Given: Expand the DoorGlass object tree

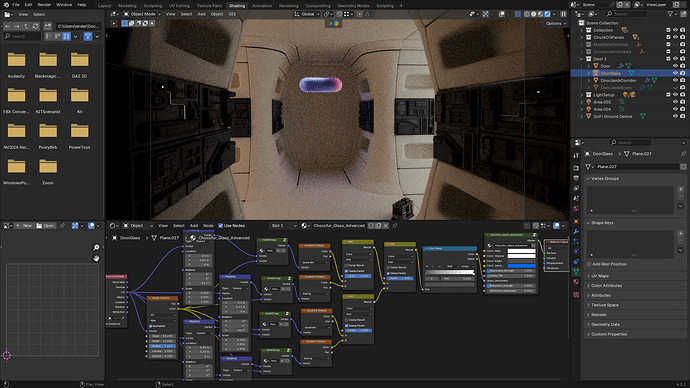Looking at the screenshot, I should [589, 73].
